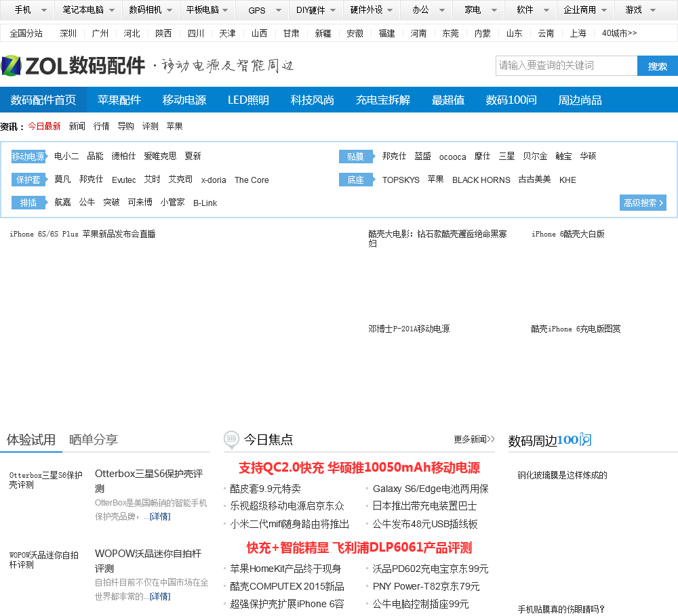
Task: Click the 移动电源 category tag
Action: 28,157
